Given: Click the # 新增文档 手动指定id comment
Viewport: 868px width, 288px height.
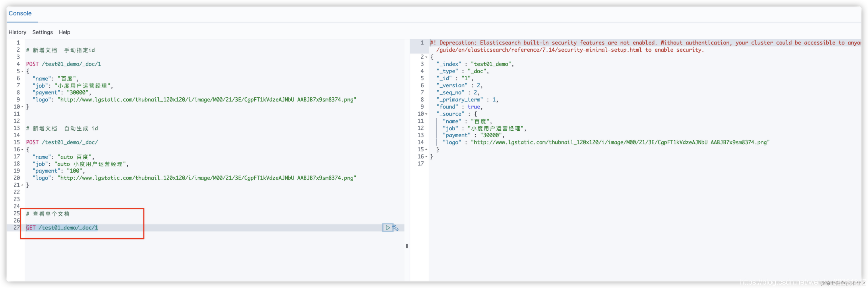Looking at the screenshot, I should point(61,50).
